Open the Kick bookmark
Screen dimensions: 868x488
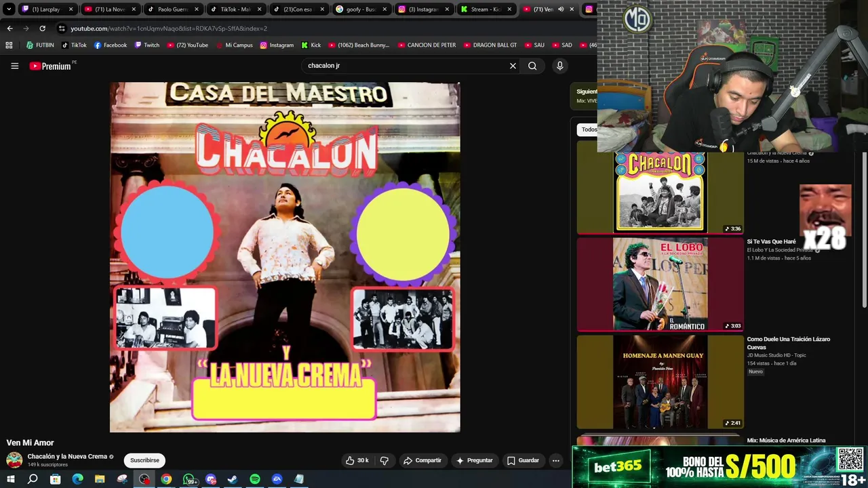tap(311, 45)
